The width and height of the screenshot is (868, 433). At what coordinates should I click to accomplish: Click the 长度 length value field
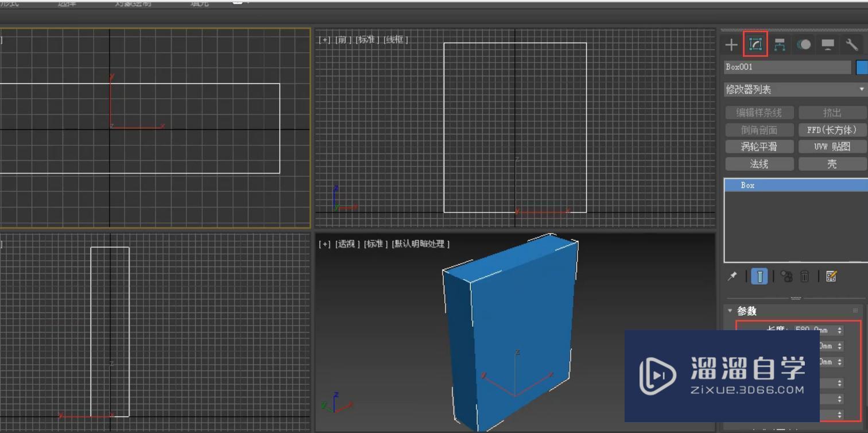(x=814, y=330)
